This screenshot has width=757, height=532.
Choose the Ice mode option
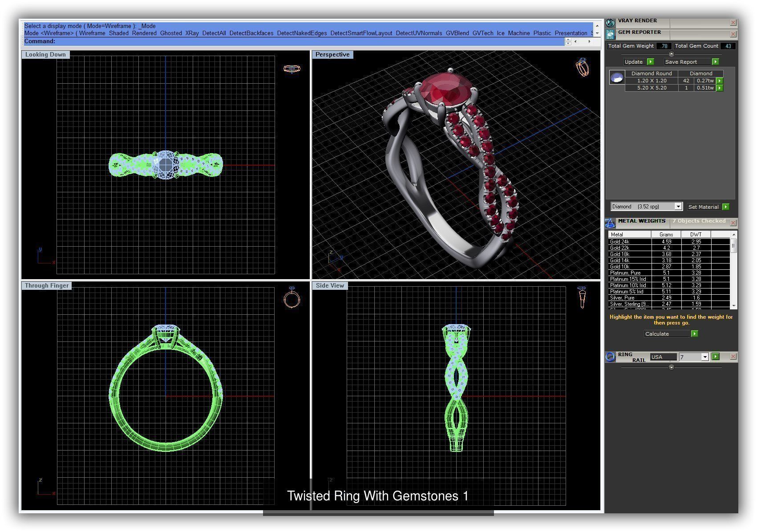[501, 33]
